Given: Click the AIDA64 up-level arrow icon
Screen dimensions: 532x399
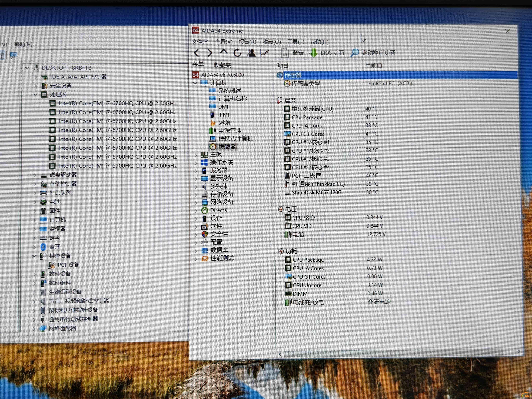Looking at the screenshot, I should (x=224, y=52).
